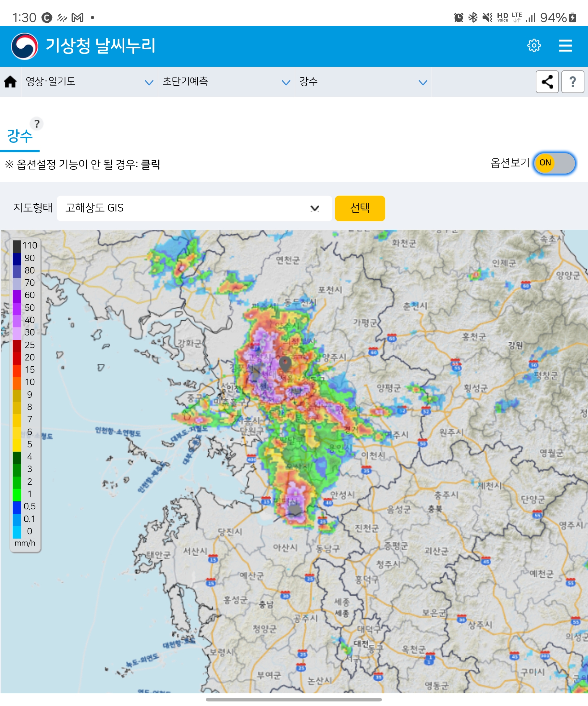The image size is (588, 706).
Task: Click the 25 mm/h red legend swatch
Action: (x=17, y=345)
